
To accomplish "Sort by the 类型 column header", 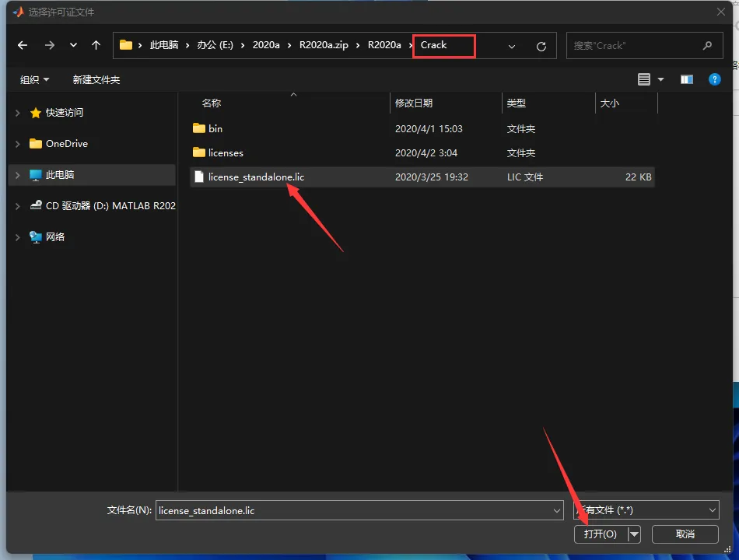I will pos(516,103).
